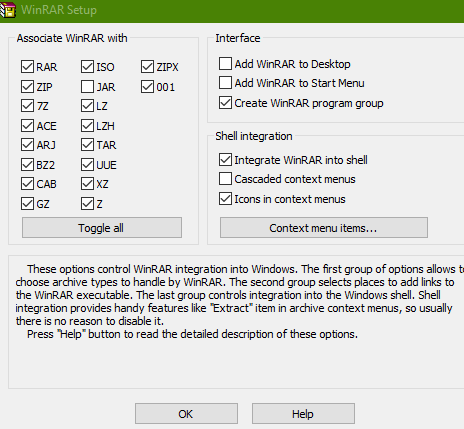Uncheck the CAB file type
Viewport: 464px width, 429px height.
(x=27, y=184)
